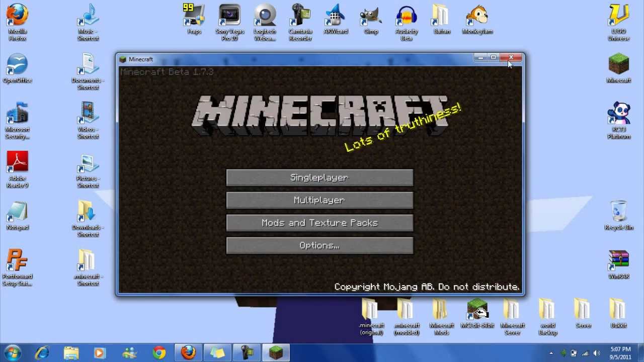644x362 pixels.
Task: Launch Portforward Setup Static desktop icon
Action: point(17,267)
